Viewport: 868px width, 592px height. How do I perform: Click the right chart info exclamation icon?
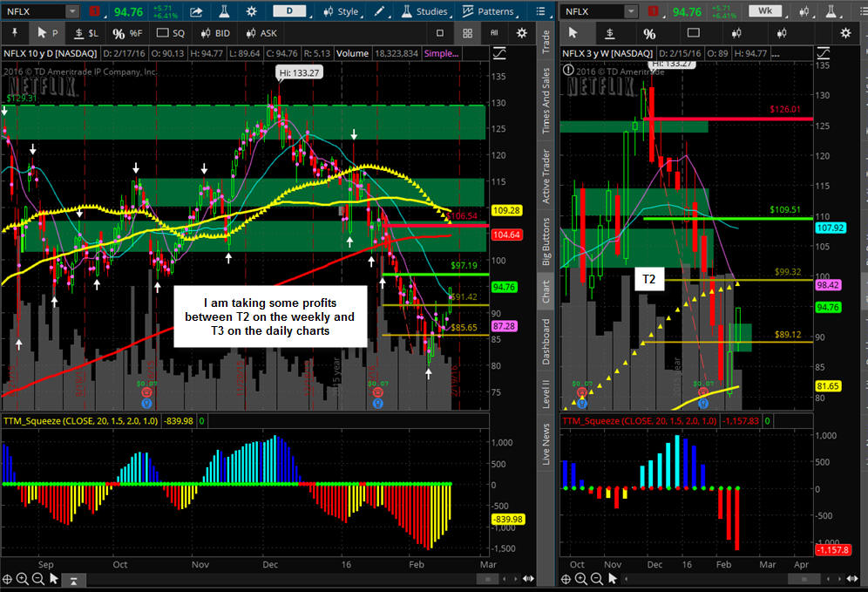point(568,71)
